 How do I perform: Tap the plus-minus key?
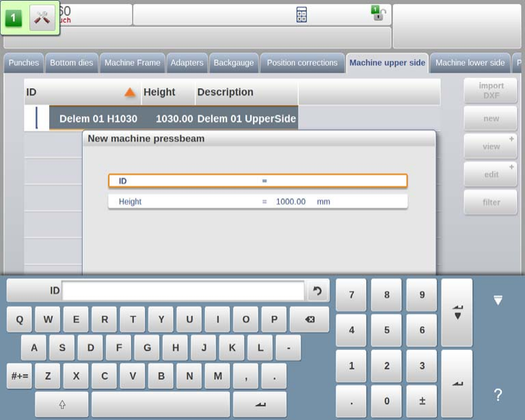click(x=422, y=401)
